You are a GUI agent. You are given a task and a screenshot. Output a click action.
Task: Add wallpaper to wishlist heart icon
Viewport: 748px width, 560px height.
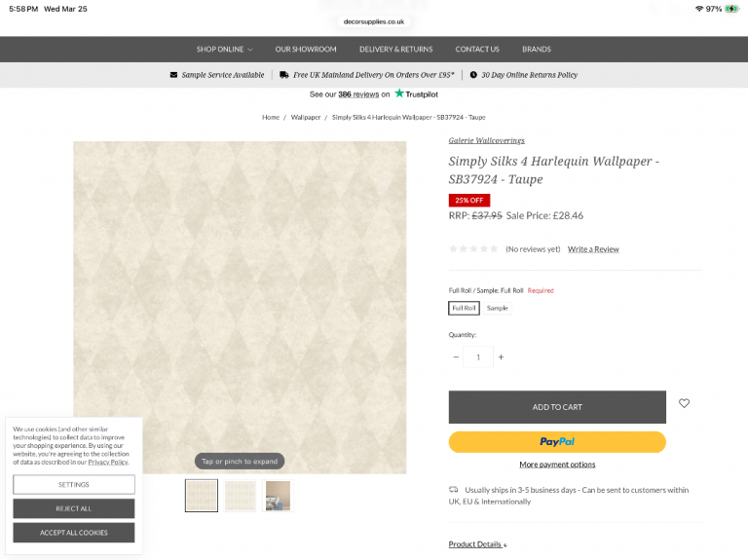[x=684, y=403]
